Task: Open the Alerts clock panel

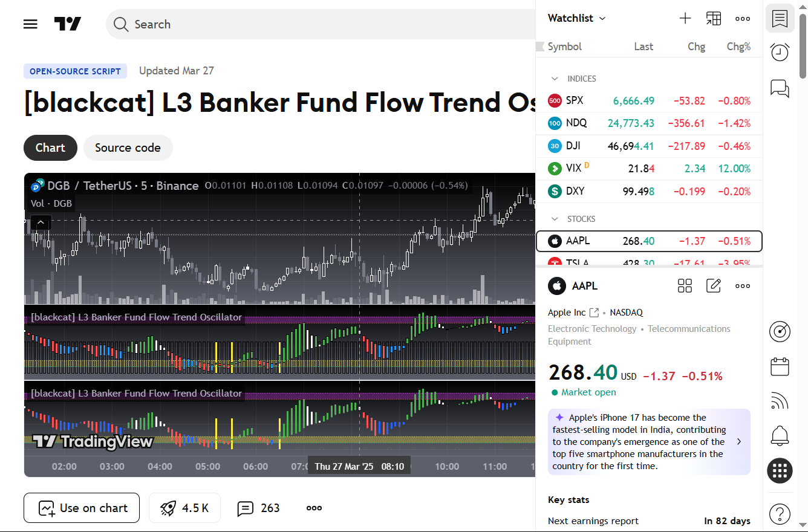Action: click(x=780, y=53)
